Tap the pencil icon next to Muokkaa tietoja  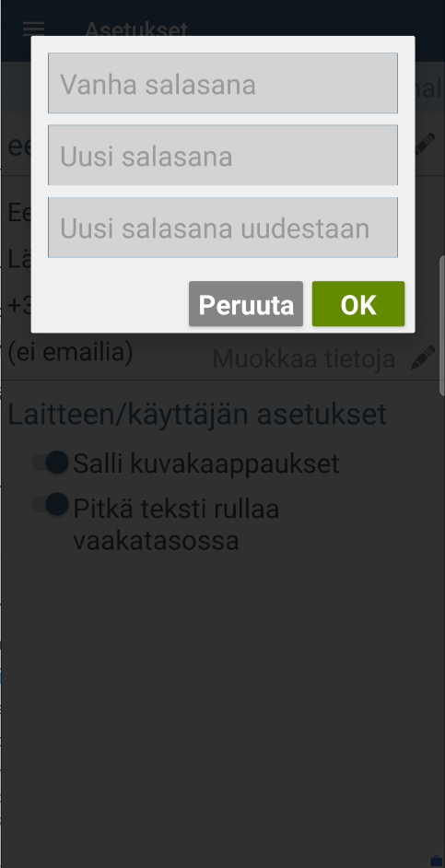pos(424,358)
